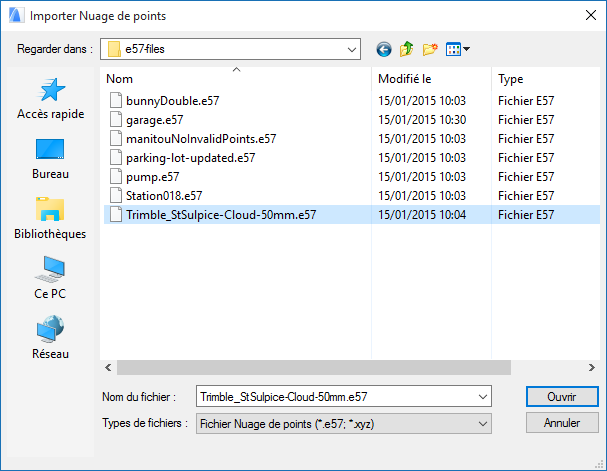Select the file named parking-lot-updated.e57
This screenshot has height=471, width=607.
(x=190, y=158)
